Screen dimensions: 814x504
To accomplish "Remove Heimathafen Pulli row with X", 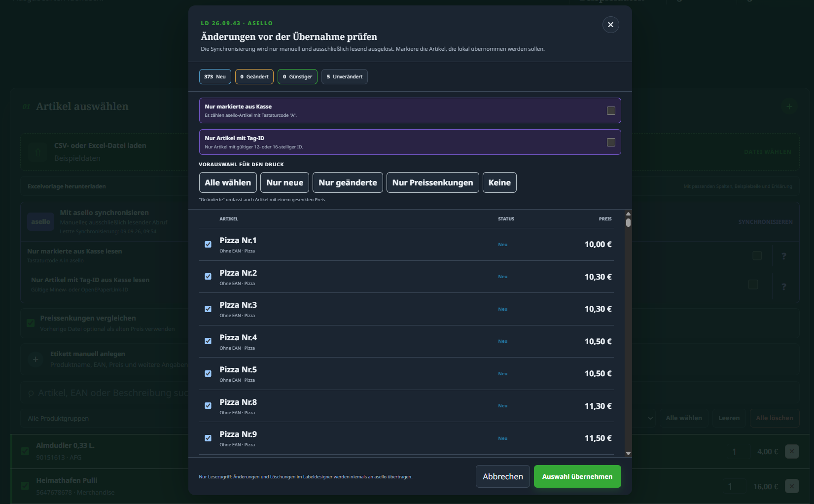I will coord(792,486).
